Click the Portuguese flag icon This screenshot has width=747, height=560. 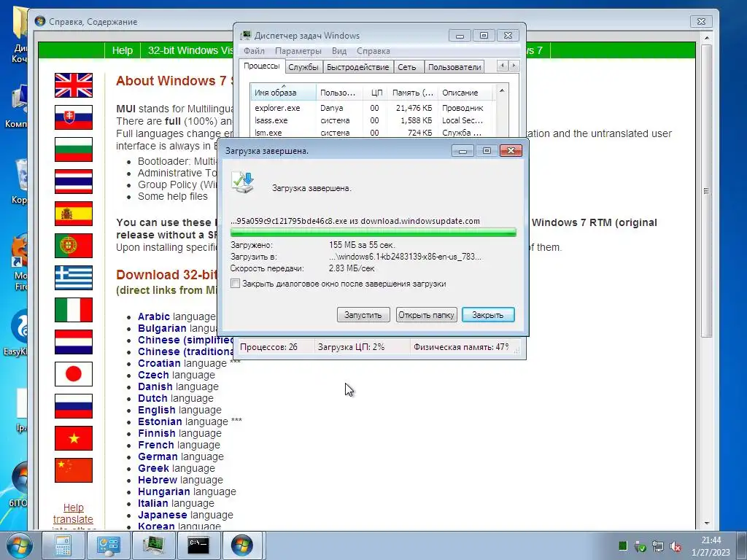74,246
